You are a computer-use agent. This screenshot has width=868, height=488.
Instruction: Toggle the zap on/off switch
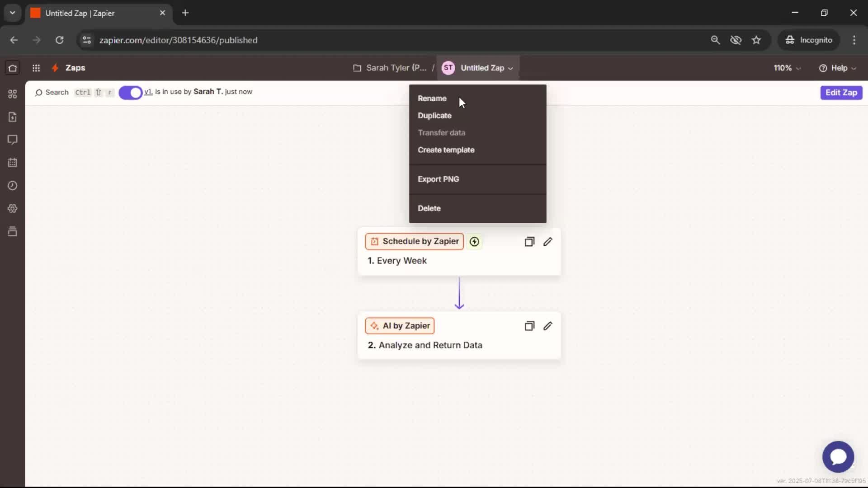(x=130, y=93)
